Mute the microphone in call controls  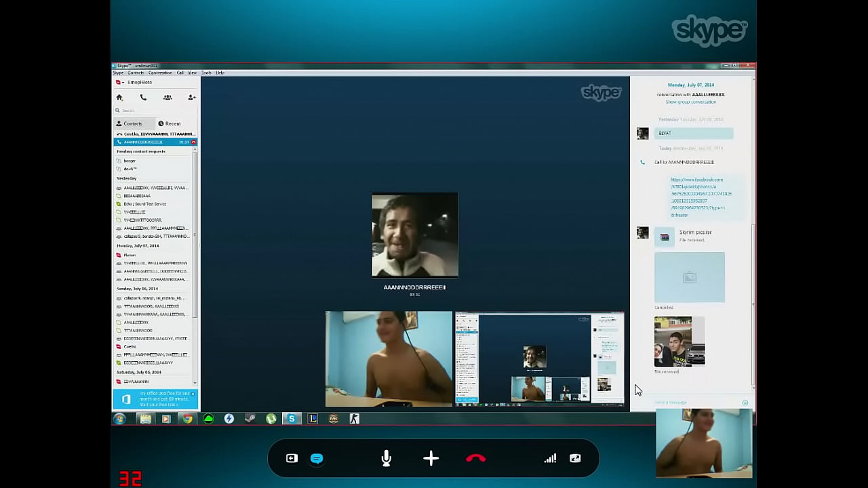coord(386,459)
